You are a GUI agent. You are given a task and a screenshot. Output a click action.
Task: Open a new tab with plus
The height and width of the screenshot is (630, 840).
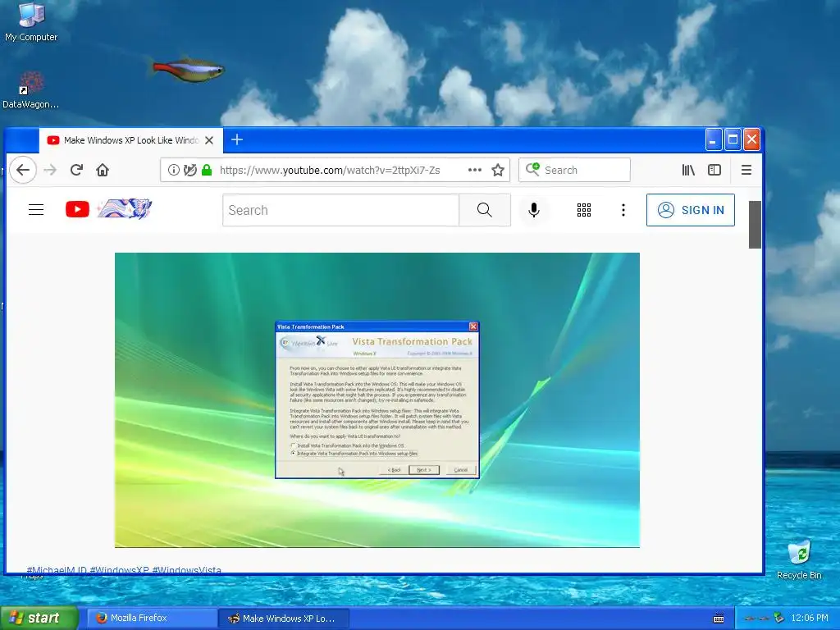point(237,139)
